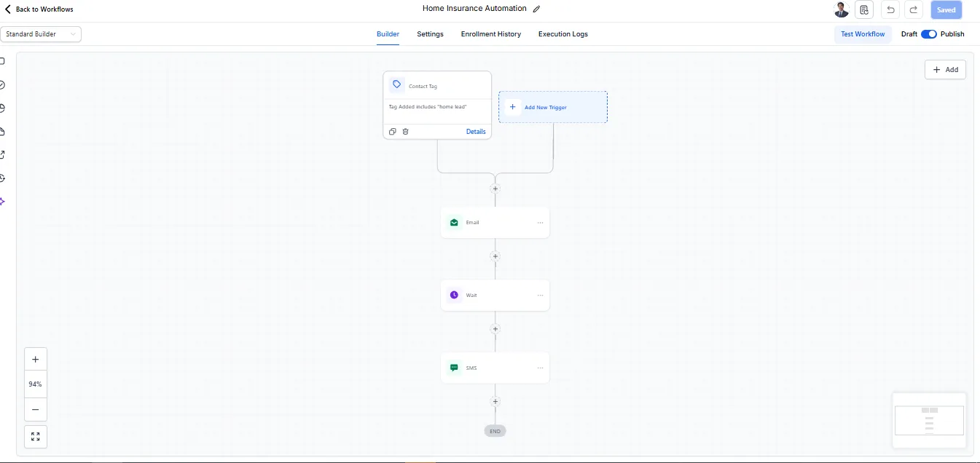Select the Email action node
This screenshot has width=980, height=463.
coord(495,222)
